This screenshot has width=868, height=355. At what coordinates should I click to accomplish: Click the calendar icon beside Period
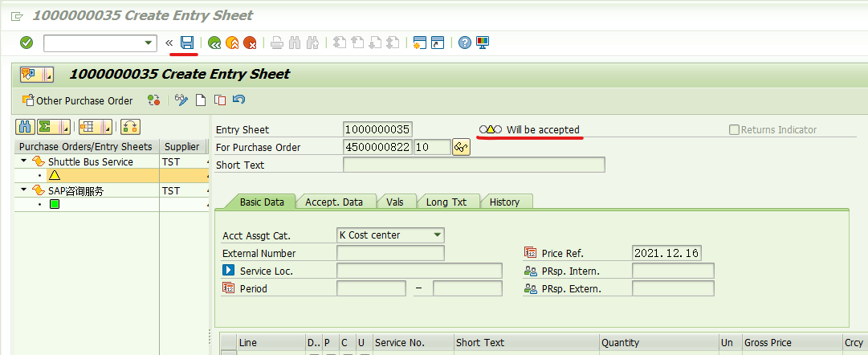(x=229, y=288)
